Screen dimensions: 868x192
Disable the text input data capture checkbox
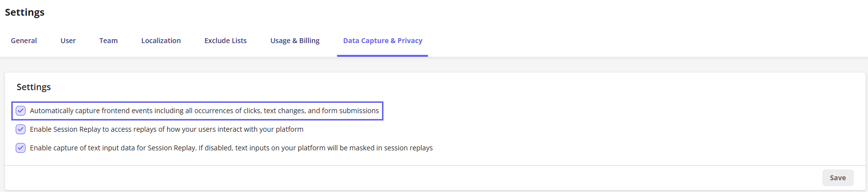pos(21,148)
